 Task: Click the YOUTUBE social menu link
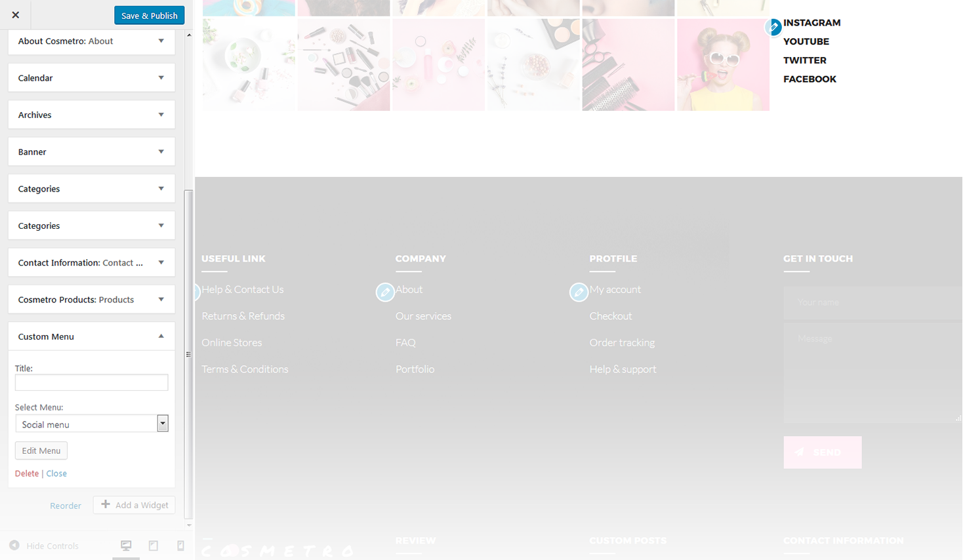(806, 41)
